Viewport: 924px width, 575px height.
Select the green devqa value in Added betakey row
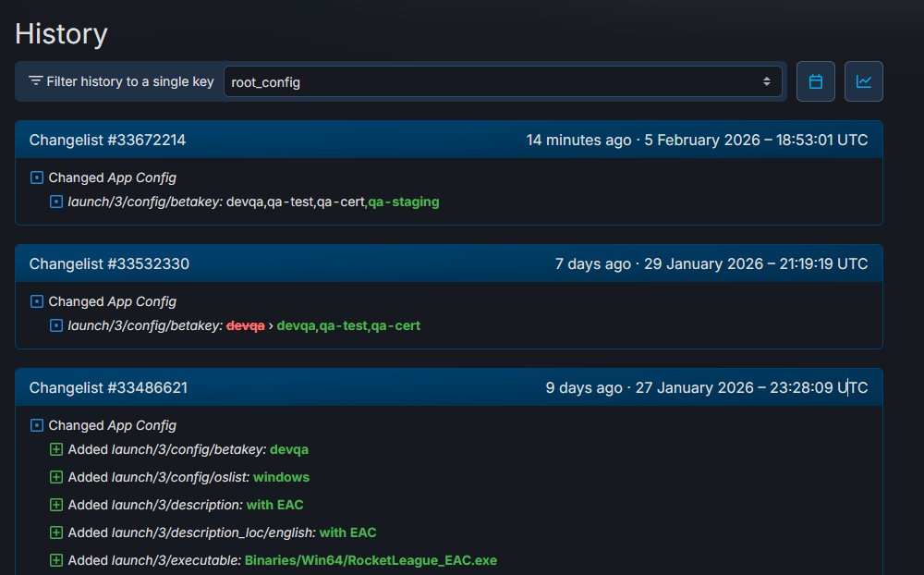(288, 449)
